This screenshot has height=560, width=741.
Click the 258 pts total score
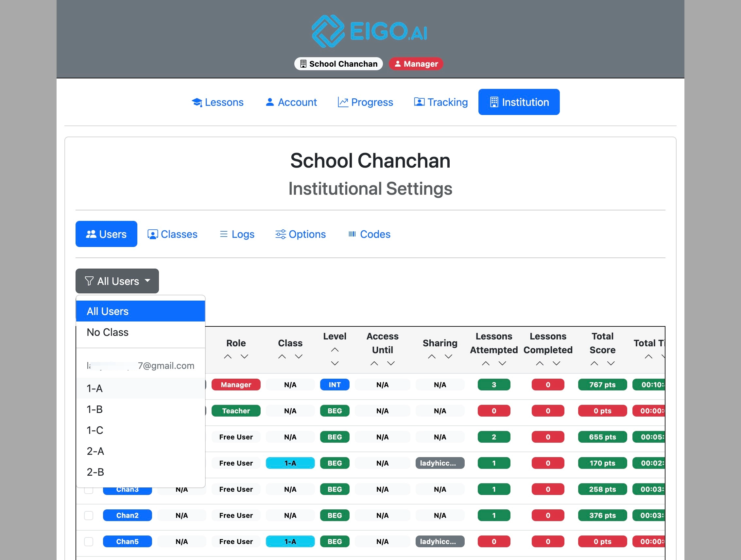602,489
